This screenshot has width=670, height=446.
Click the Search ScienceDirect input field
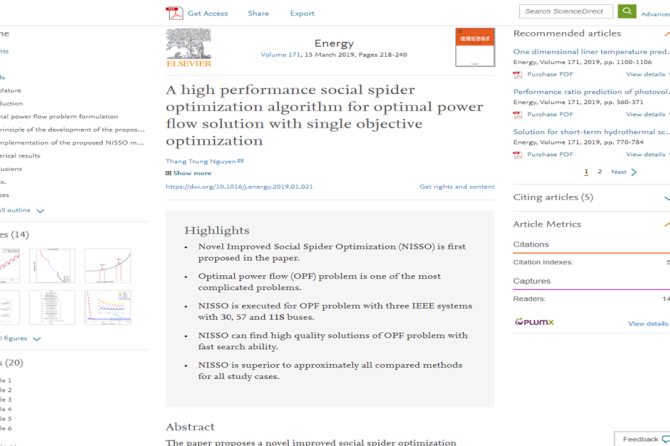(566, 11)
